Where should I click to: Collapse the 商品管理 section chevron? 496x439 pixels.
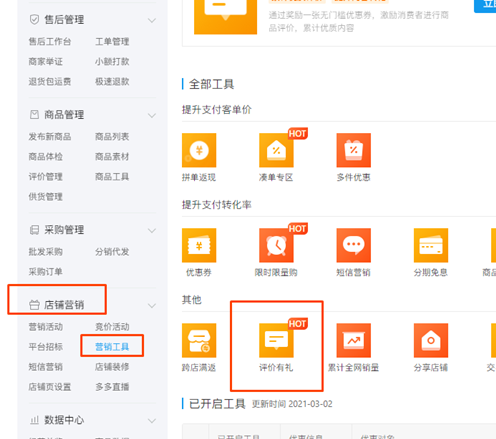pos(152,115)
